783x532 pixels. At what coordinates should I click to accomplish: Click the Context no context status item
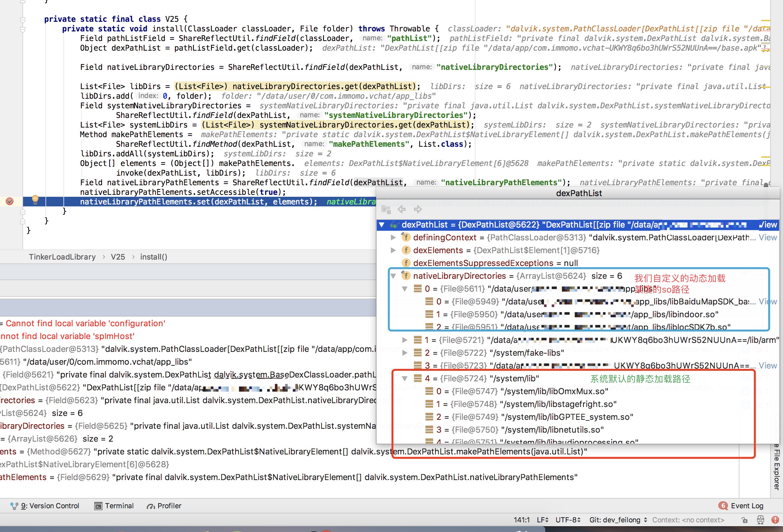pos(688,520)
